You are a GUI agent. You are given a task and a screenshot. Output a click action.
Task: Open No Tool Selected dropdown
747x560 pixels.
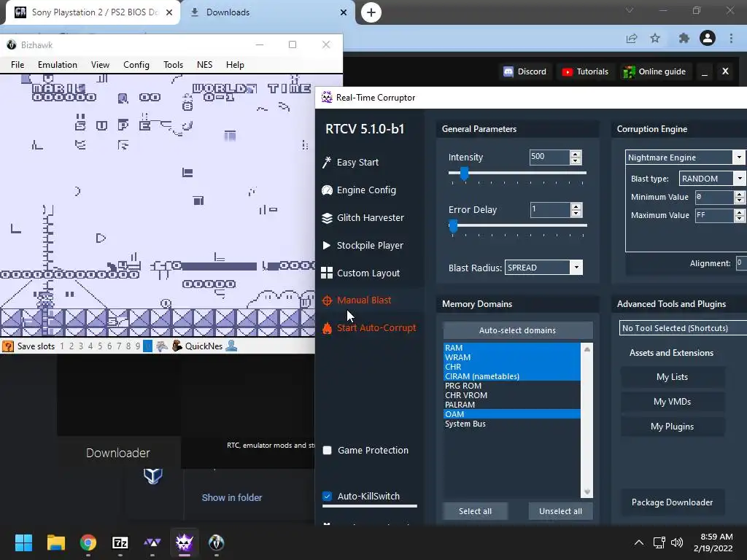(x=683, y=328)
